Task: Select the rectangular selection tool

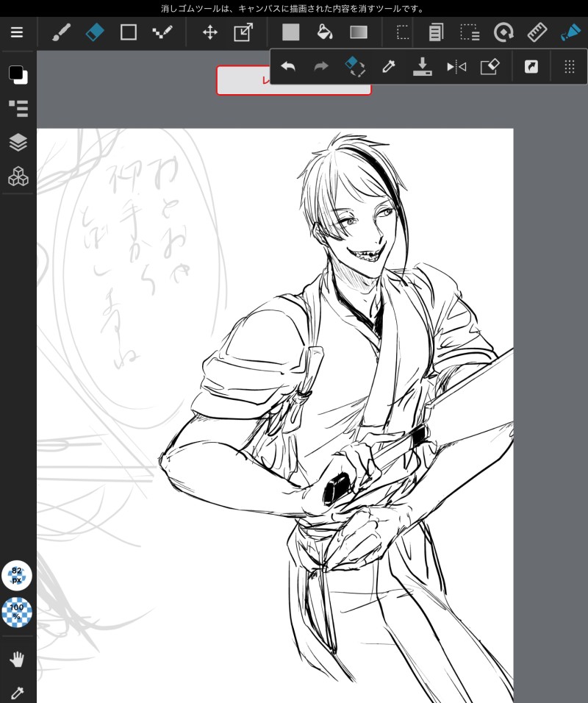Action: click(x=403, y=32)
